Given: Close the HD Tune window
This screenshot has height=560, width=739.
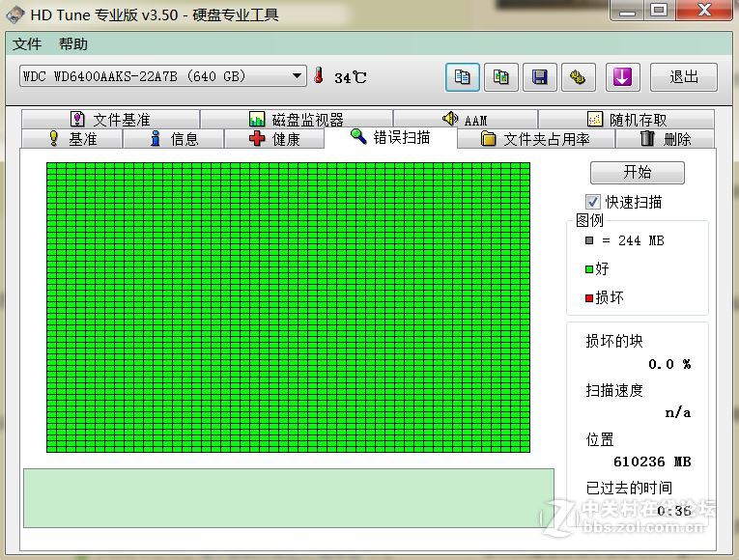Looking at the screenshot, I should [704, 11].
